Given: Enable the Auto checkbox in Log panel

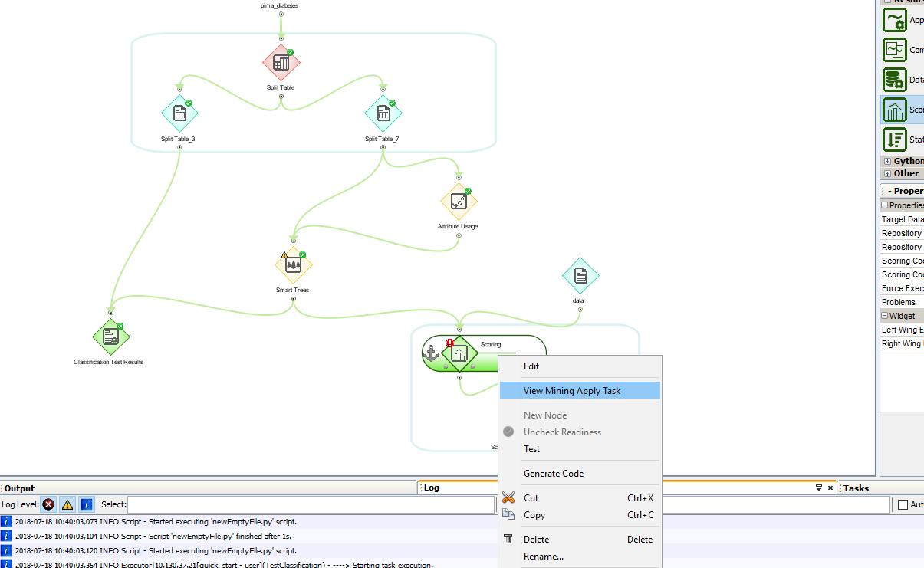Looking at the screenshot, I should (x=903, y=504).
